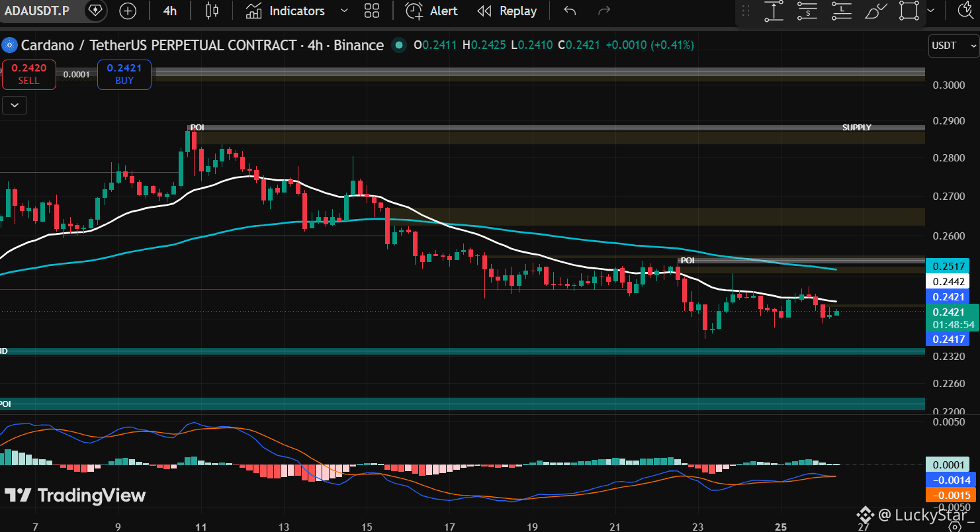
Task: Click the diamond icon beside ADAUSDT.P
Action: click(95, 11)
